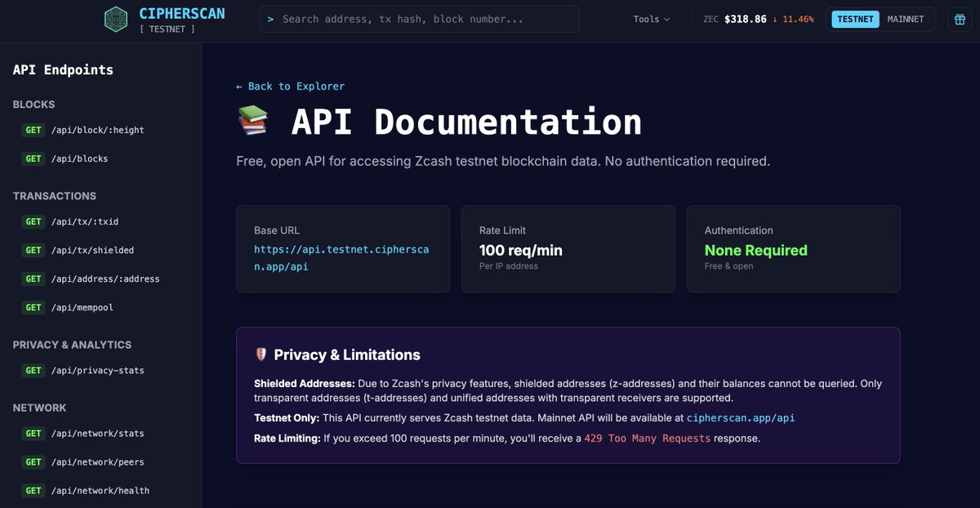Click the Shielded Addresses bold label
Screen dimensions: 980x508
(x=305, y=383)
